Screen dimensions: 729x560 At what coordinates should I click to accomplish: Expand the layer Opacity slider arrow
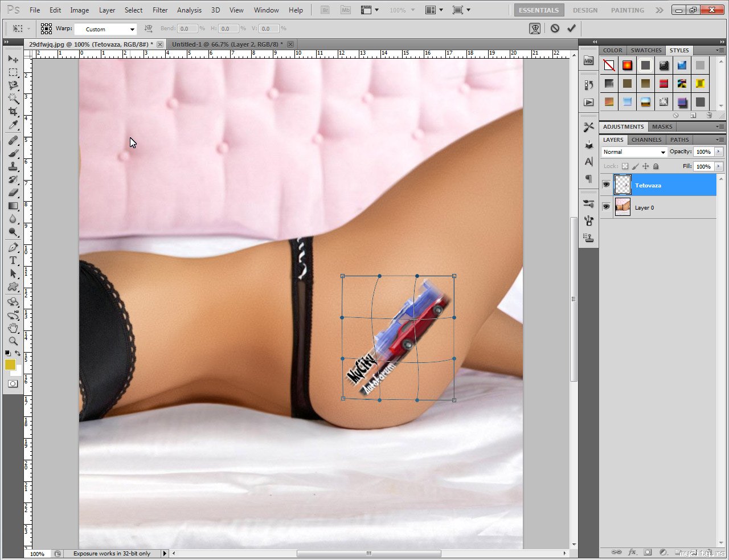click(x=719, y=152)
